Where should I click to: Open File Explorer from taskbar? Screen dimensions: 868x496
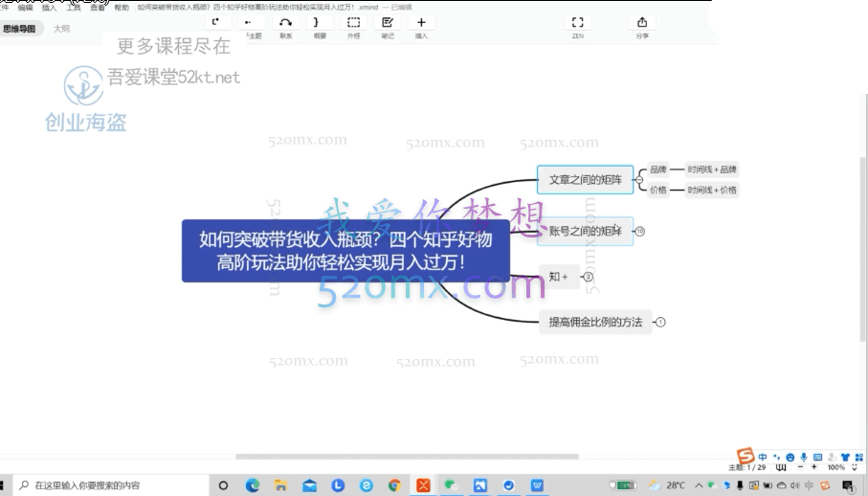point(280,485)
